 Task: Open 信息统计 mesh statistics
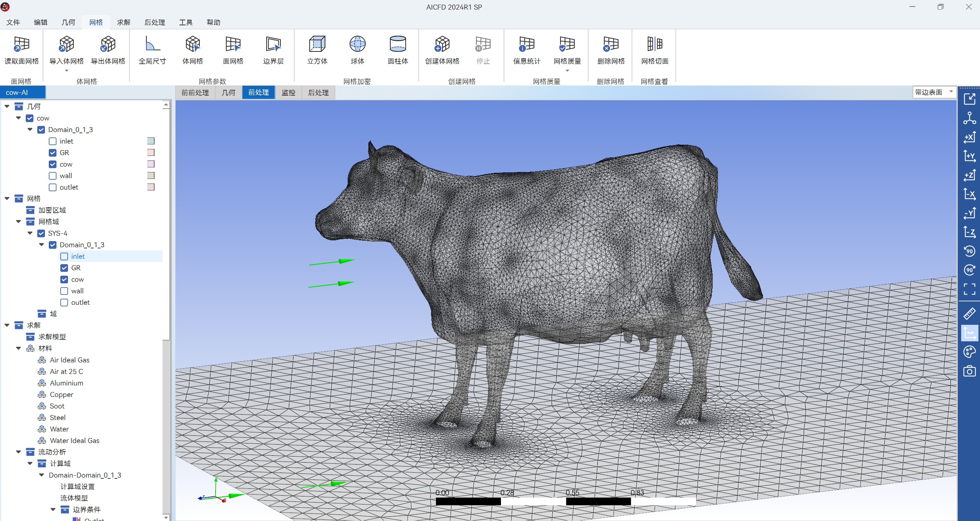tap(526, 50)
